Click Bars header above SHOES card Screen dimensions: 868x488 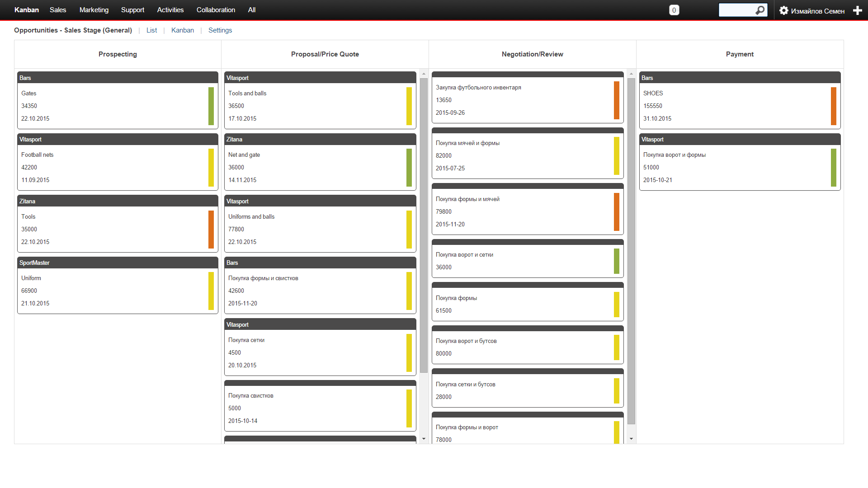pyautogui.click(x=740, y=78)
